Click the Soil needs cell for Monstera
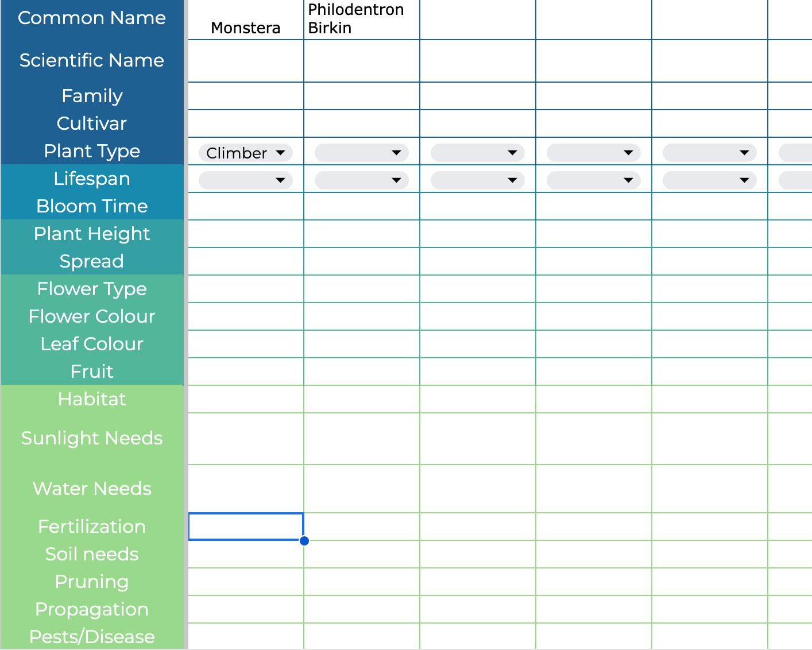This screenshot has height=650, width=812. pyautogui.click(x=246, y=554)
